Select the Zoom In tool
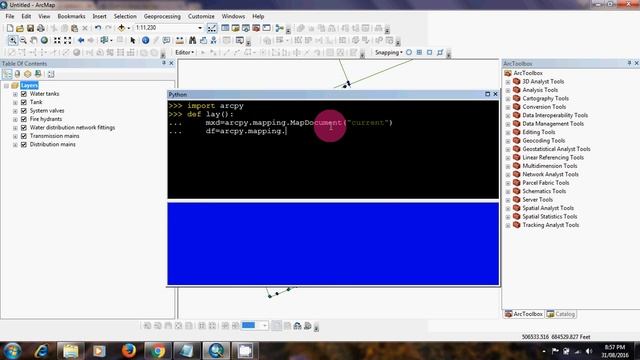640x360 pixels. click(x=13, y=40)
